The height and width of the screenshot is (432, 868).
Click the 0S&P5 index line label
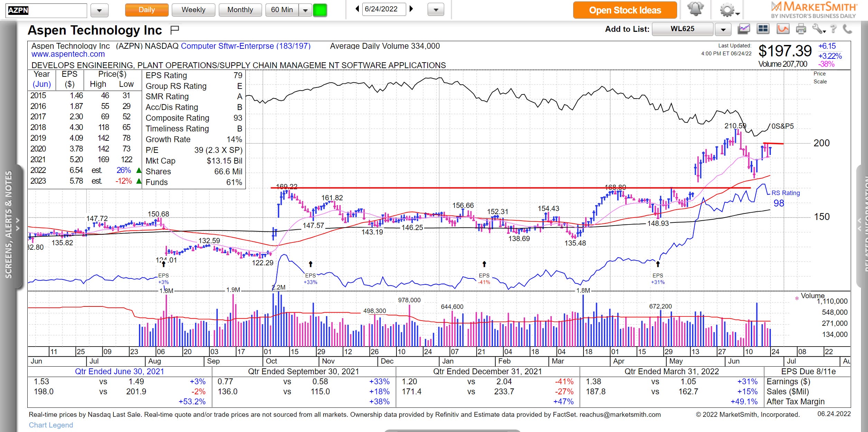(783, 126)
